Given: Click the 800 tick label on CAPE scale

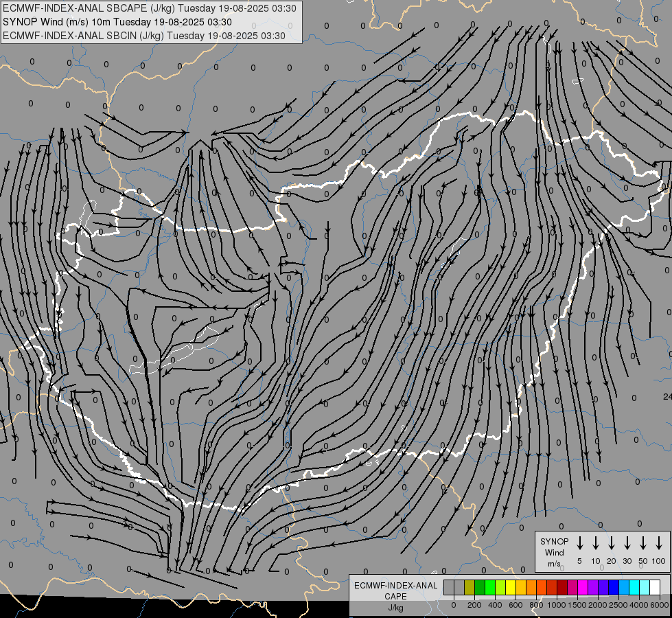Looking at the screenshot, I should click(536, 605).
